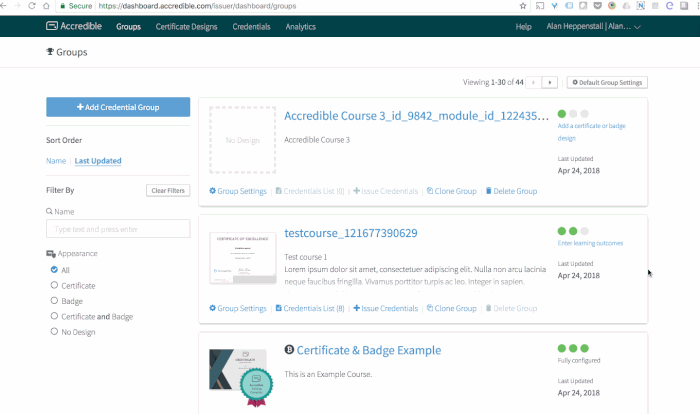Screen dimensions: 700x414
Task: Open Certificate & Badge Example title
Action: click(x=369, y=350)
